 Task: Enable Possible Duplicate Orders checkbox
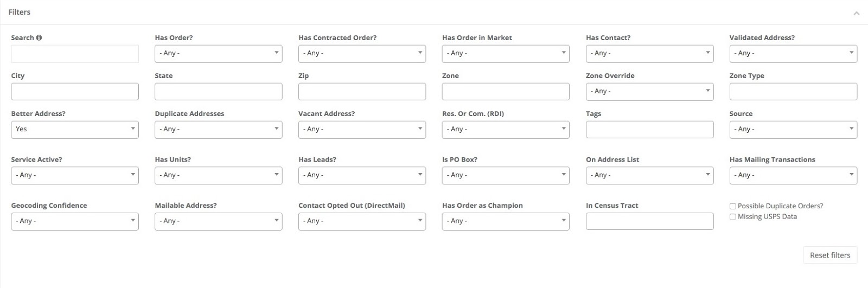tap(733, 206)
